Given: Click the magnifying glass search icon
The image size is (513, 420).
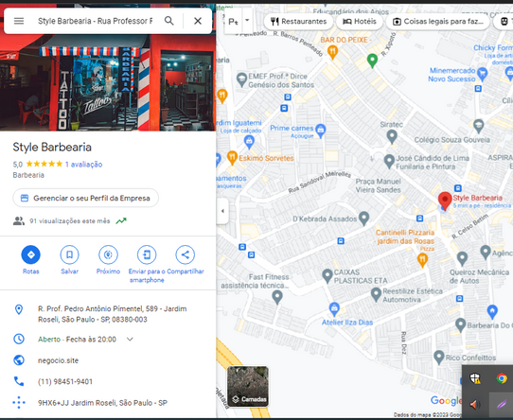Looking at the screenshot, I should coord(168,21).
